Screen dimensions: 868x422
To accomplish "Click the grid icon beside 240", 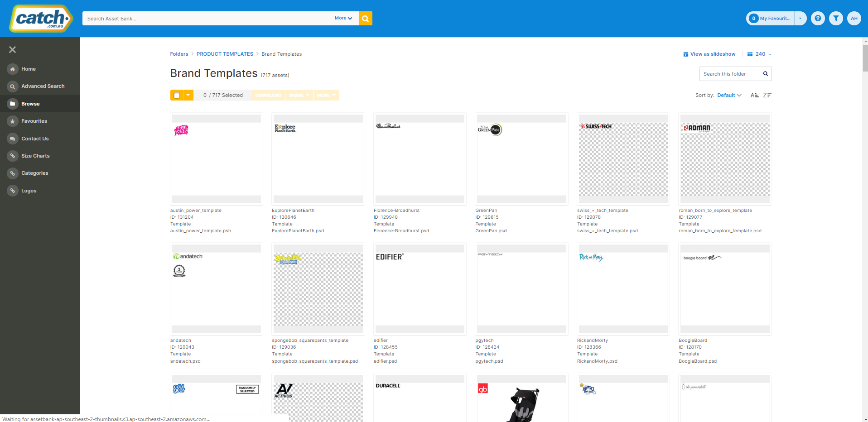I will coord(750,54).
